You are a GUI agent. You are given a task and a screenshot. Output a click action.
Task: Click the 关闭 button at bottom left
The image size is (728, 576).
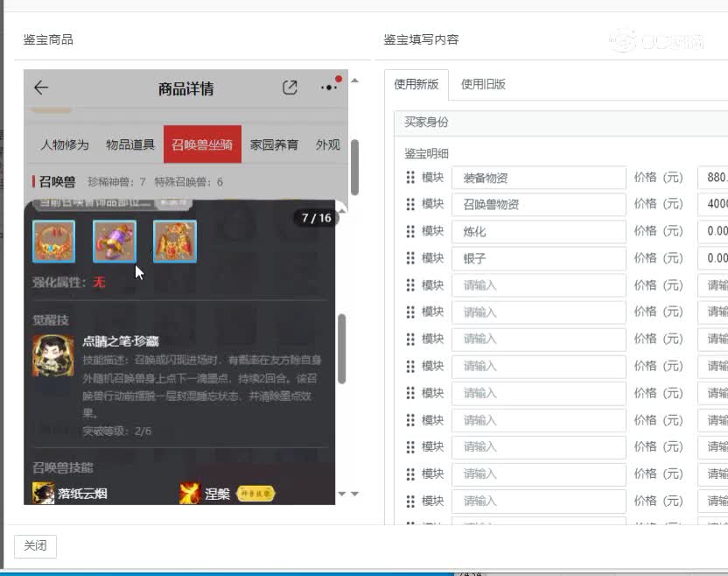[x=35, y=544]
